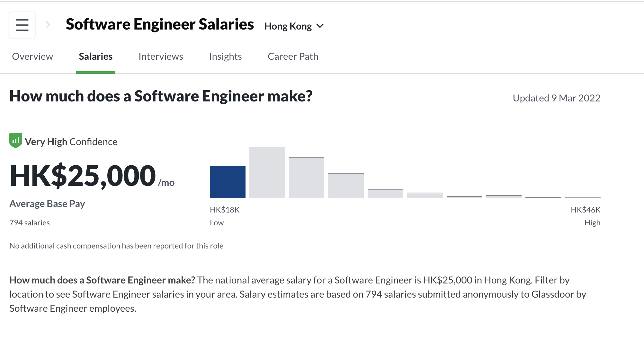Go to the Insights tab
644x339 pixels.
[x=225, y=56]
